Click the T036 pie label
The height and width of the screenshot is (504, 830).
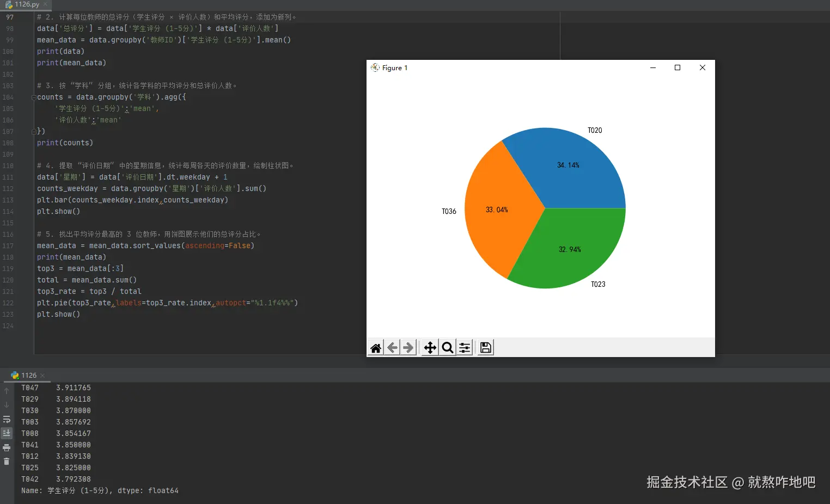[449, 212]
